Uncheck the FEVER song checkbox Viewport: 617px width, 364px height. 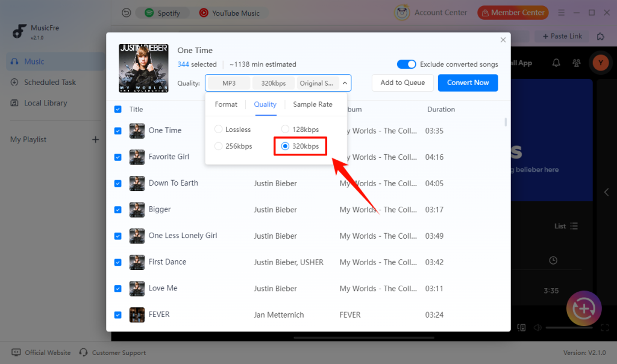pyautogui.click(x=117, y=315)
